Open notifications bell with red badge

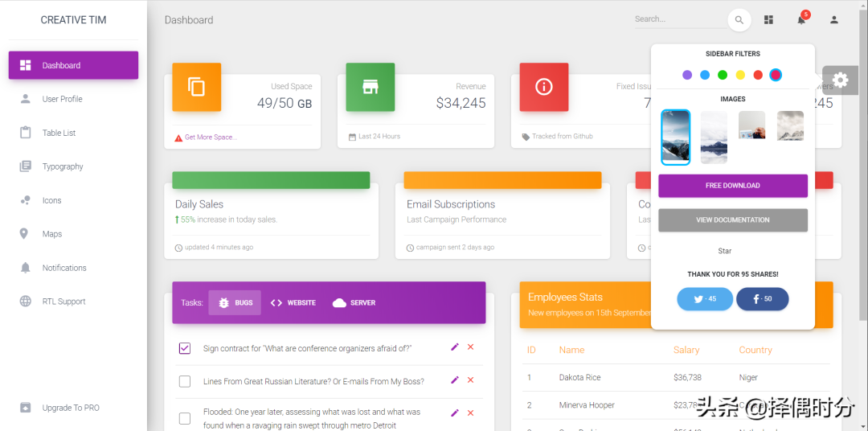[801, 20]
